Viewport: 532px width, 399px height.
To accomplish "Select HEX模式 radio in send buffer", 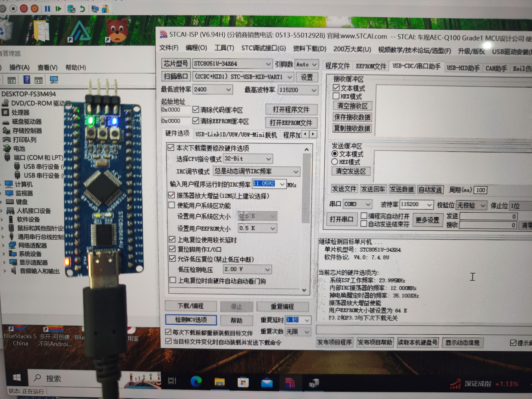I will 335,162.
